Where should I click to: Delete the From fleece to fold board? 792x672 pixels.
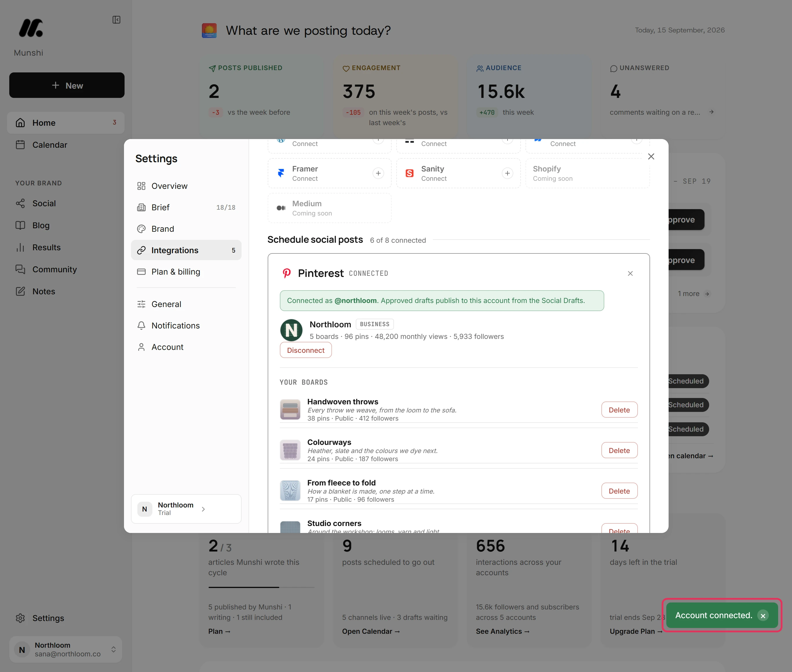[x=619, y=491]
